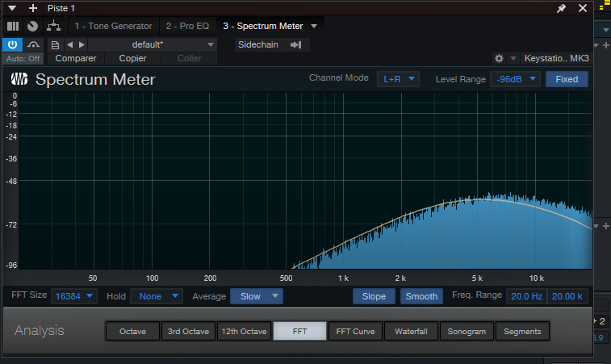The image size is (611, 364).
Task: Open the FFT Size 16384 dropdown
Action: (74, 296)
